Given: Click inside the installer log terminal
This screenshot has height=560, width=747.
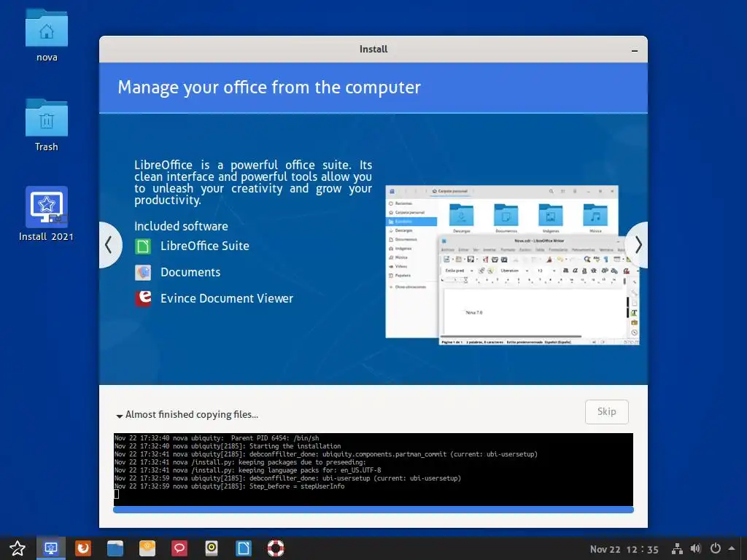Looking at the screenshot, I should 373,470.
